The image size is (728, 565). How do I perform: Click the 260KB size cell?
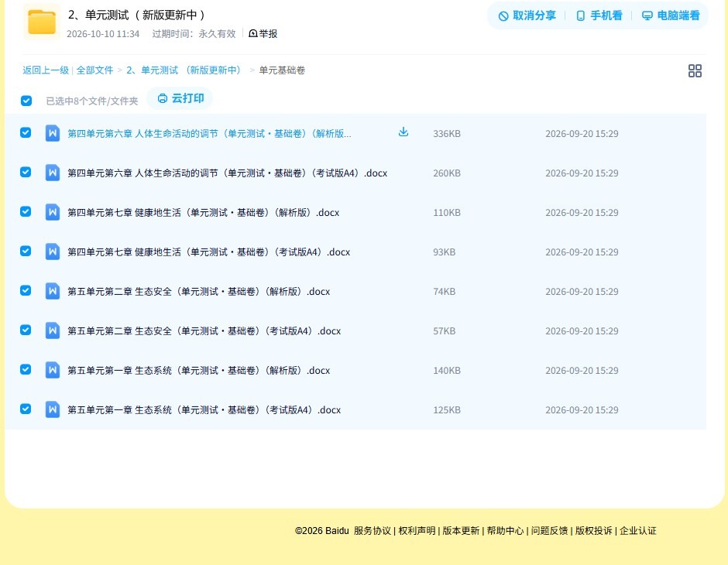tap(447, 173)
